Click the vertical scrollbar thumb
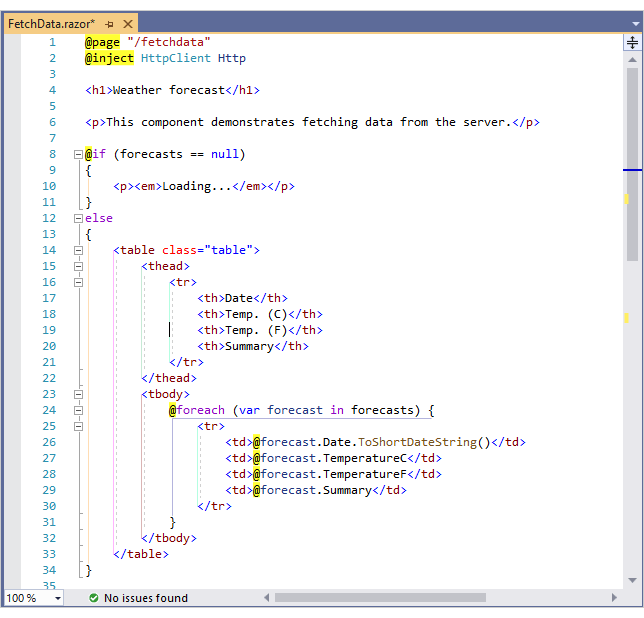 tap(632, 160)
